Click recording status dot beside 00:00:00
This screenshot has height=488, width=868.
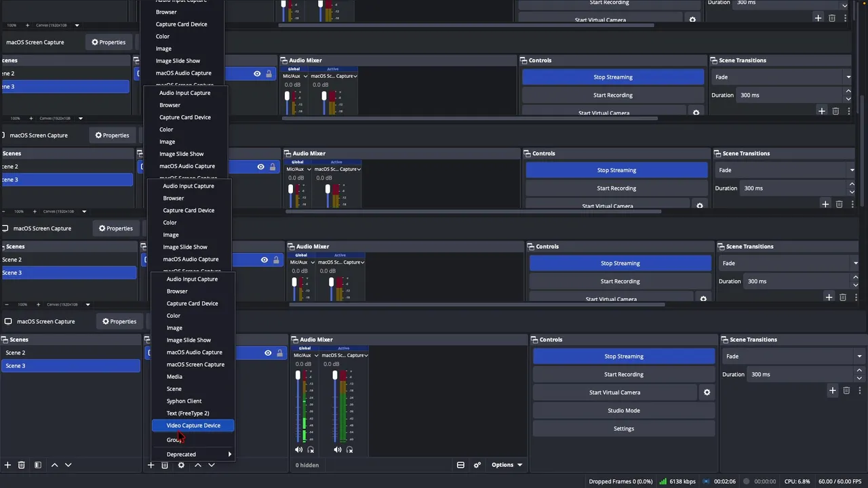click(746, 481)
